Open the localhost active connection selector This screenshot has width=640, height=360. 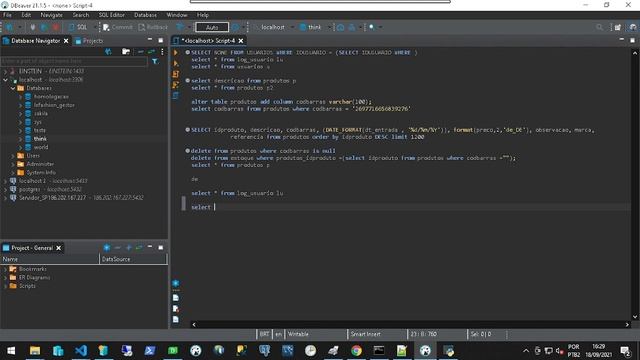click(x=273, y=27)
